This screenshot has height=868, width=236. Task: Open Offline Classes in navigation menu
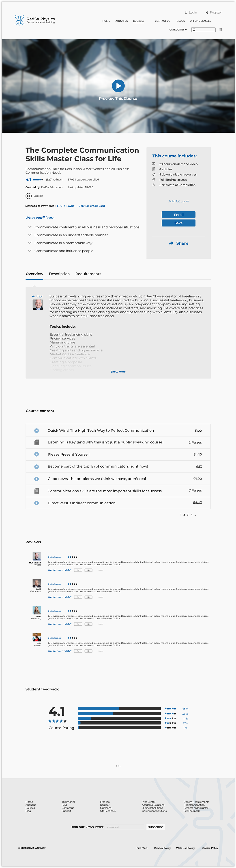coord(200,21)
